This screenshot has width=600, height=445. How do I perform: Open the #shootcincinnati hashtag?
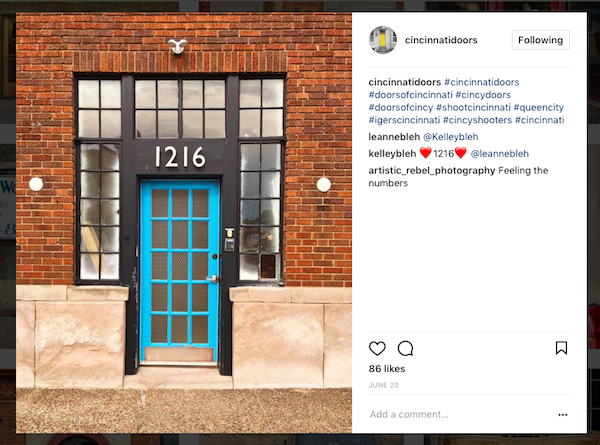473,108
